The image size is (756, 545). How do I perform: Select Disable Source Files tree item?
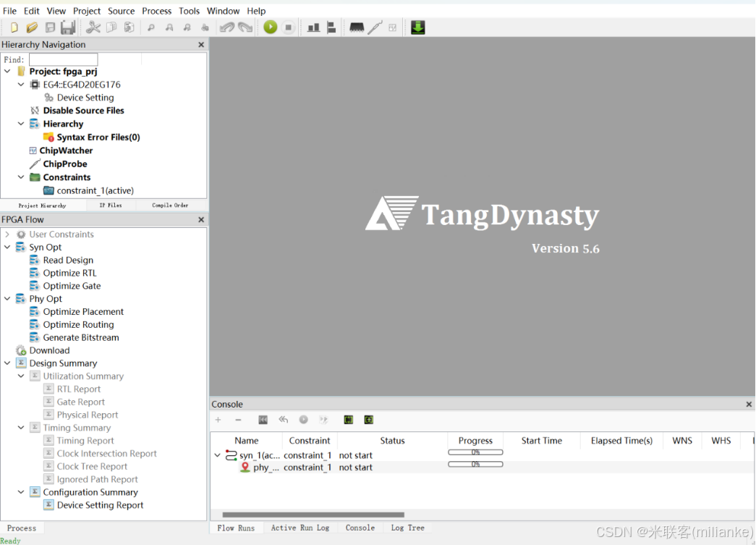click(83, 111)
